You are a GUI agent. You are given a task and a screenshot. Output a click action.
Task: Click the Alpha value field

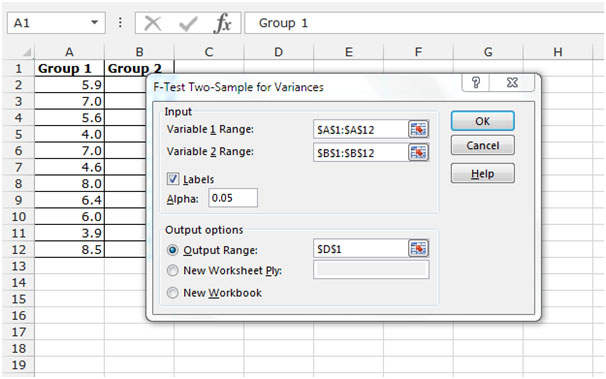(x=233, y=198)
